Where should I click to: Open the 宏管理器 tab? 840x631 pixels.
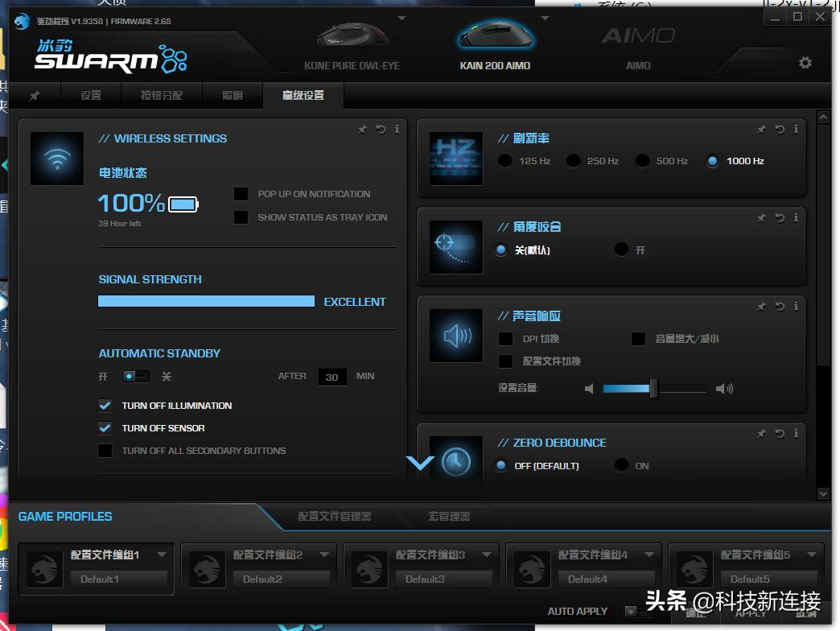(x=449, y=517)
